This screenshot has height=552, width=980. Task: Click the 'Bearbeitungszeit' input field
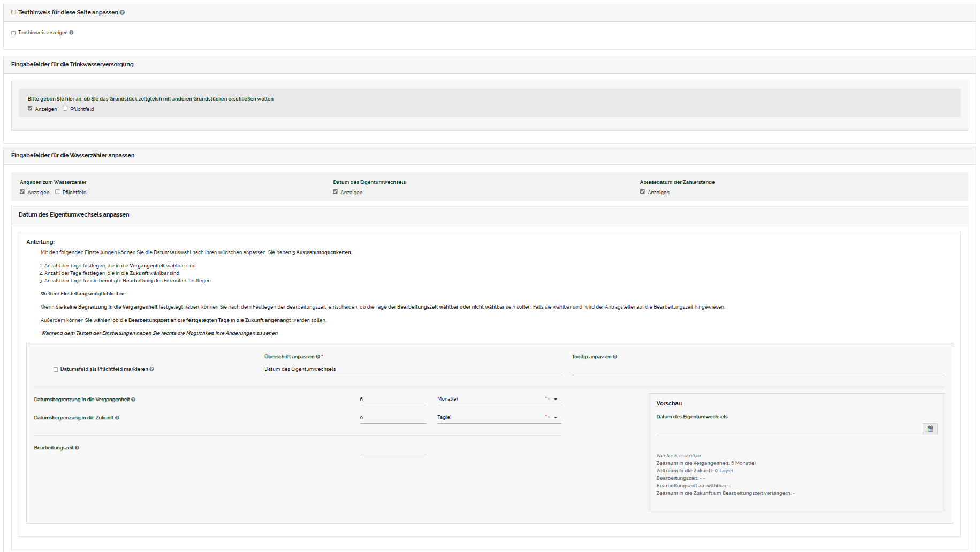point(393,448)
